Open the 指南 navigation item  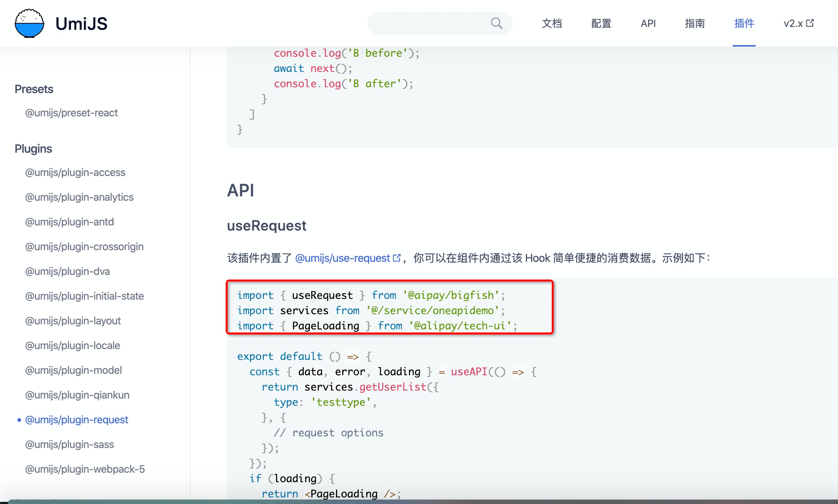(695, 23)
